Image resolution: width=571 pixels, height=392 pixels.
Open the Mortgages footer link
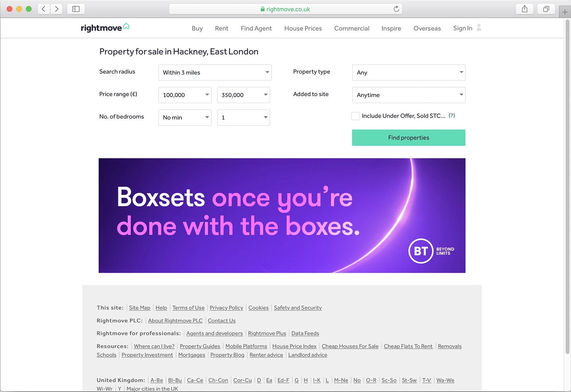pyautogui.click(x=191, y=355)
